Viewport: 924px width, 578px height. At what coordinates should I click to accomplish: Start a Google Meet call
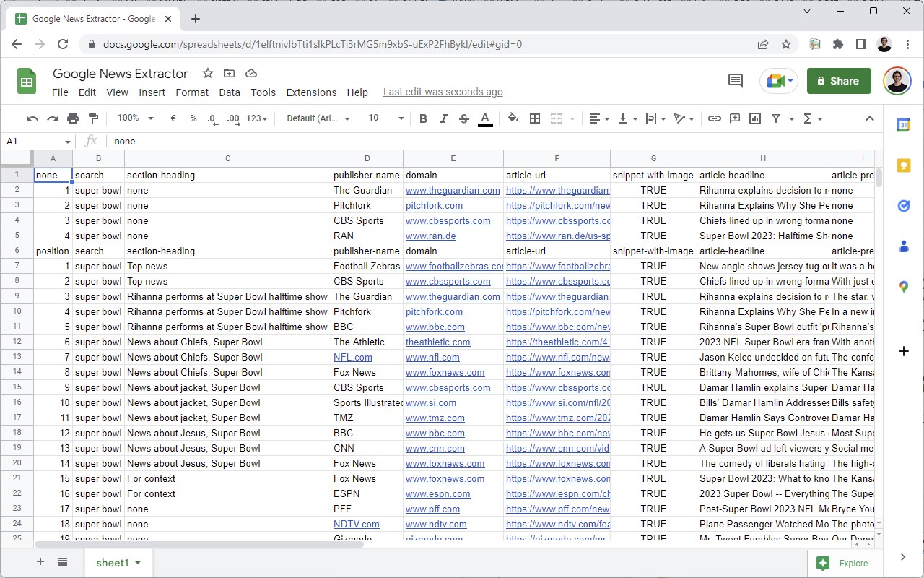779,81
